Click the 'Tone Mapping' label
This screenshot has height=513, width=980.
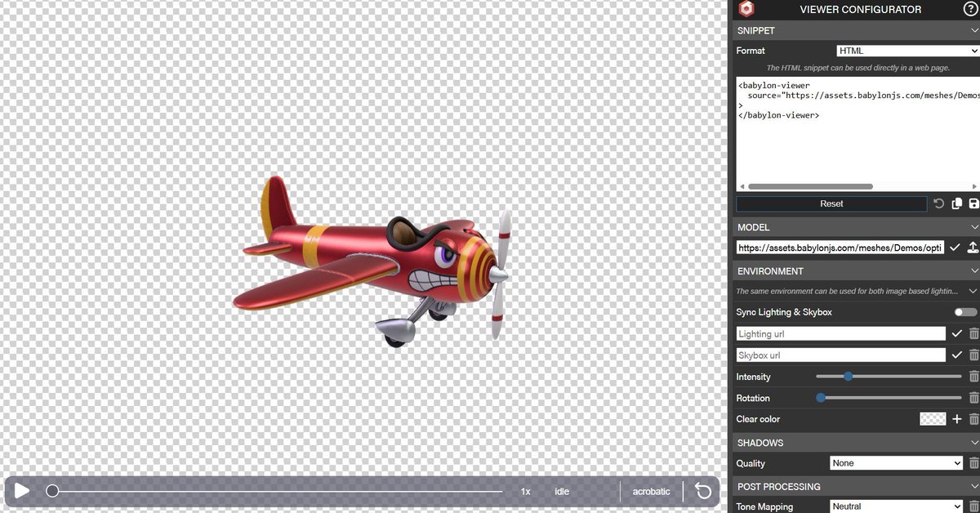click(x=764, y=506)
